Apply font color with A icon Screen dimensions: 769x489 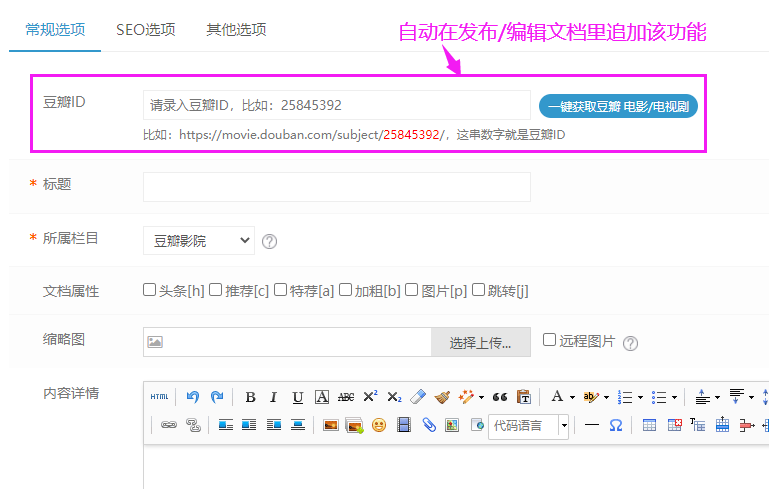coord(557,396)
